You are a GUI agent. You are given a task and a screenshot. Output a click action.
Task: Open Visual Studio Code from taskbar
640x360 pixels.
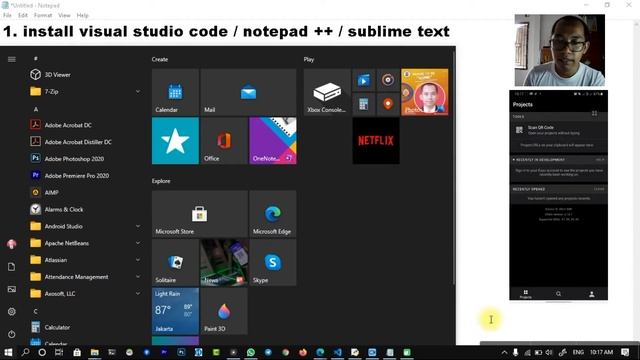pyautogui.click(x=338, y=352)
